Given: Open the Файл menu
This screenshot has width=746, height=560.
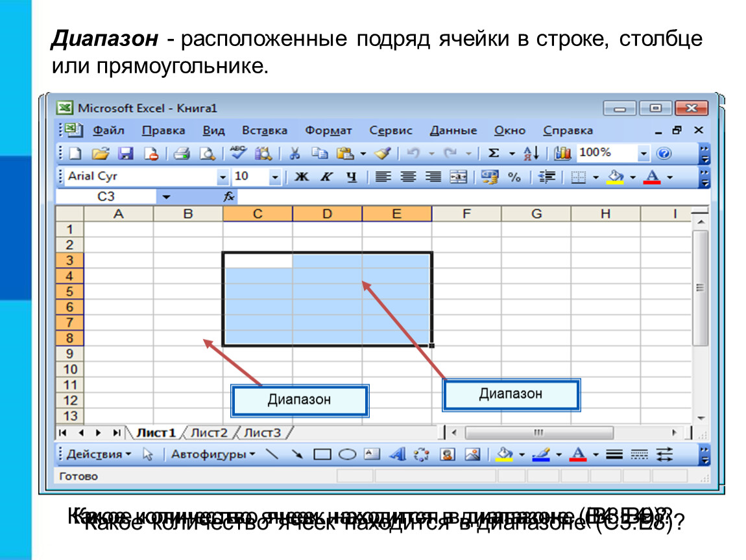Looking at the screenshot, I should point(108,130).
